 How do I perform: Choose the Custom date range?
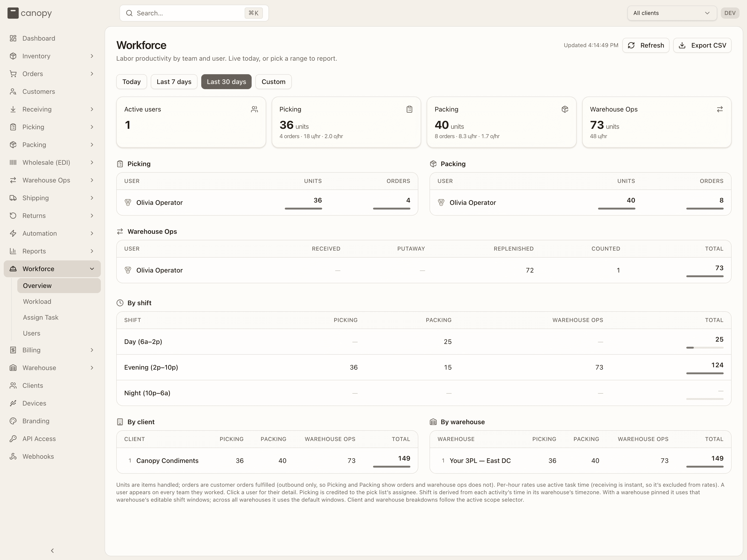click(273, 82)
